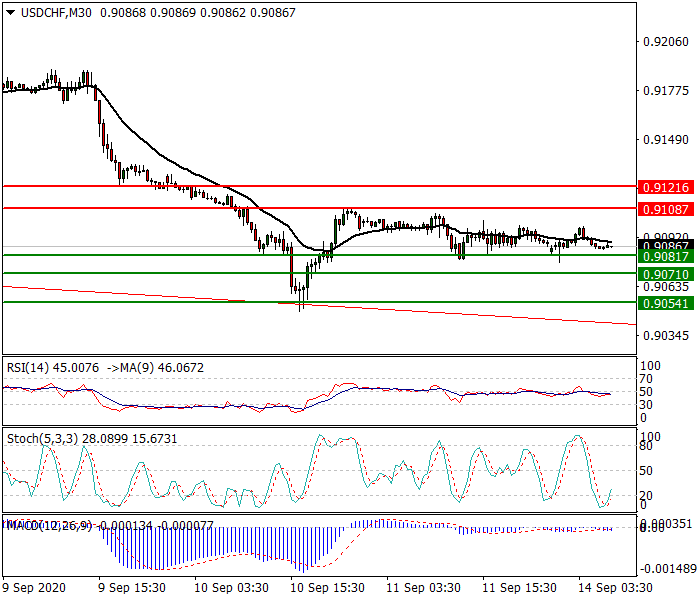Screen dimensions: 700x600
Task: Click the 10 Sep 15:30 time axis label
Action: point(327,588)
